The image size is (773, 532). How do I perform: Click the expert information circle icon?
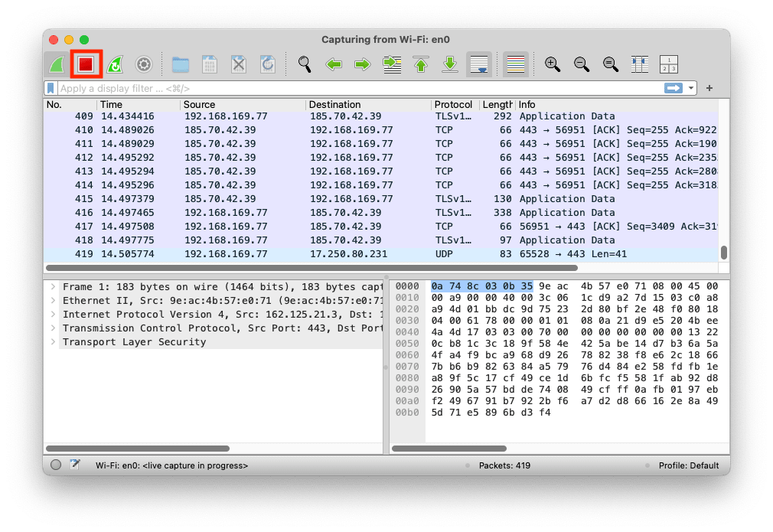[56, 465]
